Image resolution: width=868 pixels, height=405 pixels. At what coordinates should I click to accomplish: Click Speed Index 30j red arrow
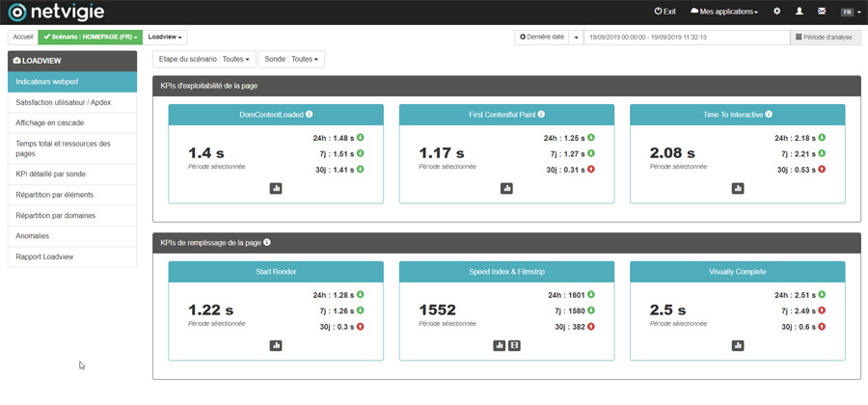point(590,327)
